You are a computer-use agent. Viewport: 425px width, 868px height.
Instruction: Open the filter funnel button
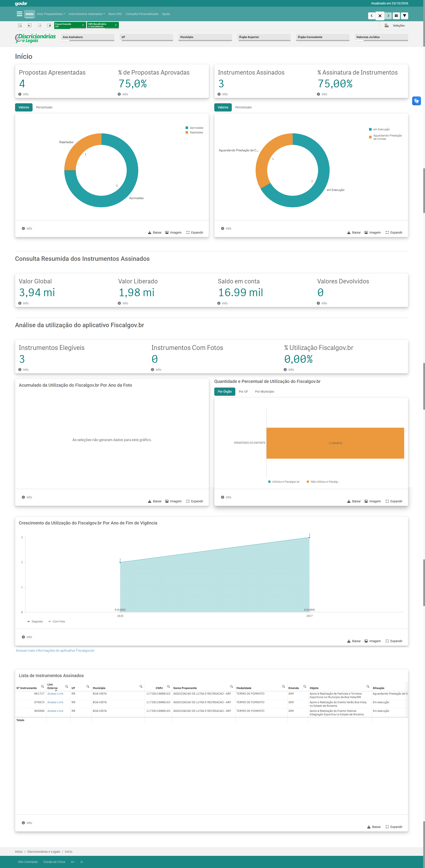click(404, 15)
